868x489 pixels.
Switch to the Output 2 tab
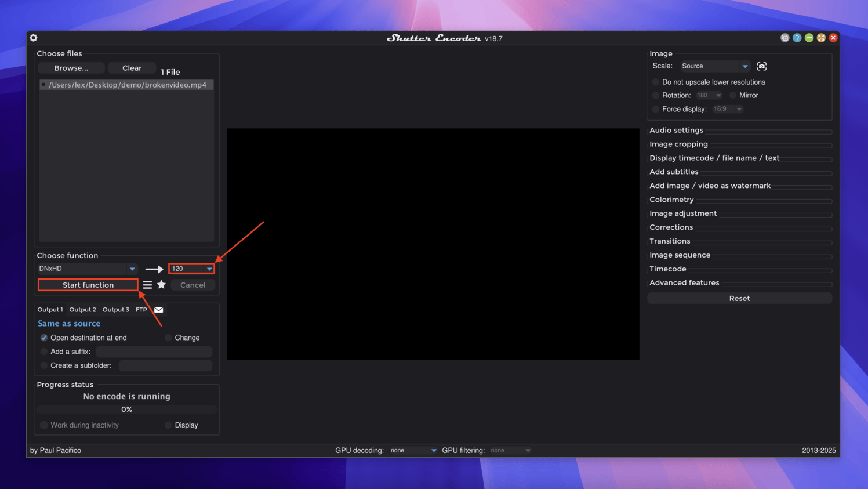83,310
